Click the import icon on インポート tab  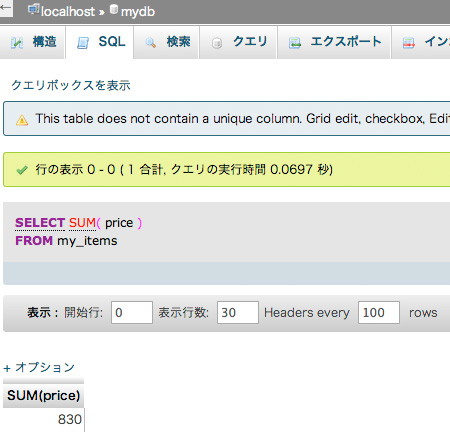pos(409,43)
